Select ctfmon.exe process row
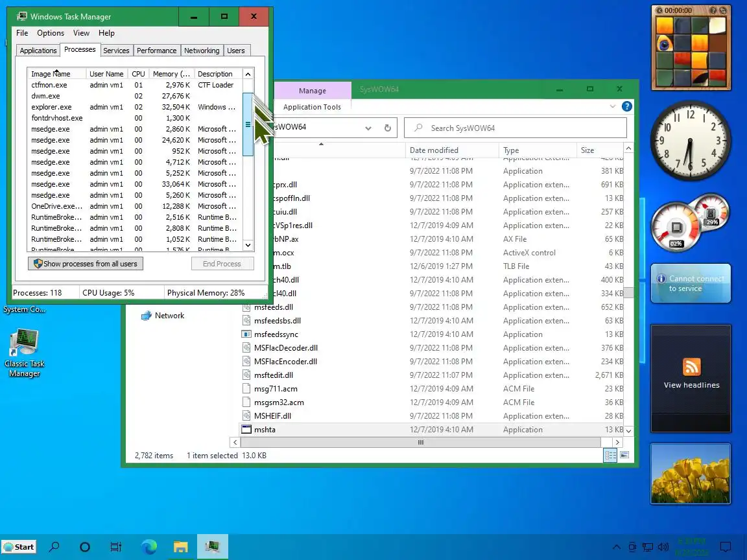Screen dimensions: 747x560 point(134,85)
